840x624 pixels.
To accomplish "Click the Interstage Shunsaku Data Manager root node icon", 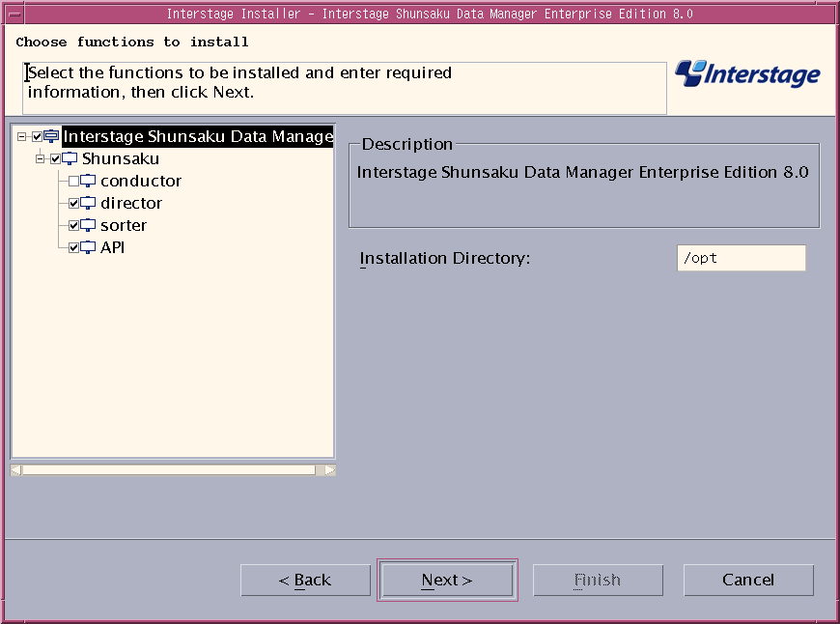I will click(51, 136).
